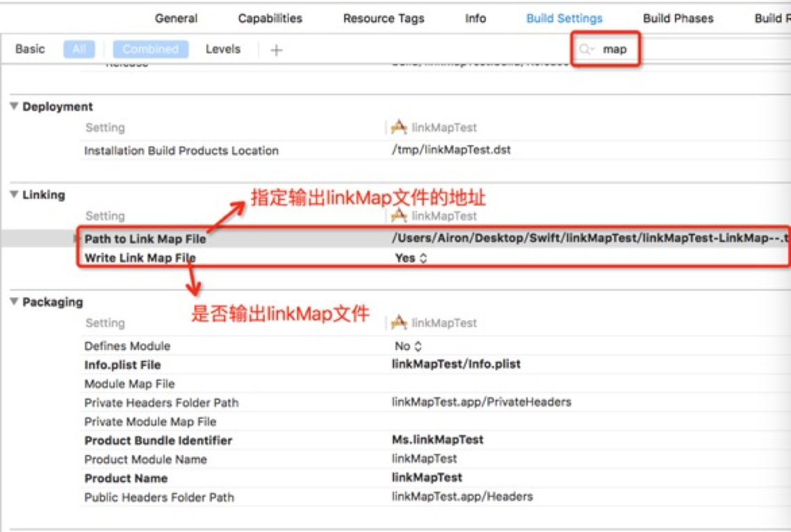Select the Defines Module setting
The height and width of the screenshot is (532, 791).
[x=127, y=346]
